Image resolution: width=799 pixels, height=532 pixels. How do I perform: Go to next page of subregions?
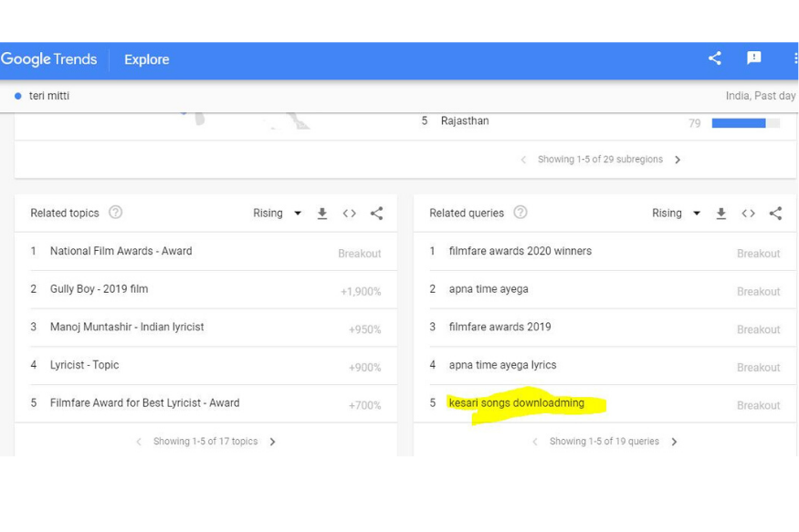678,160
